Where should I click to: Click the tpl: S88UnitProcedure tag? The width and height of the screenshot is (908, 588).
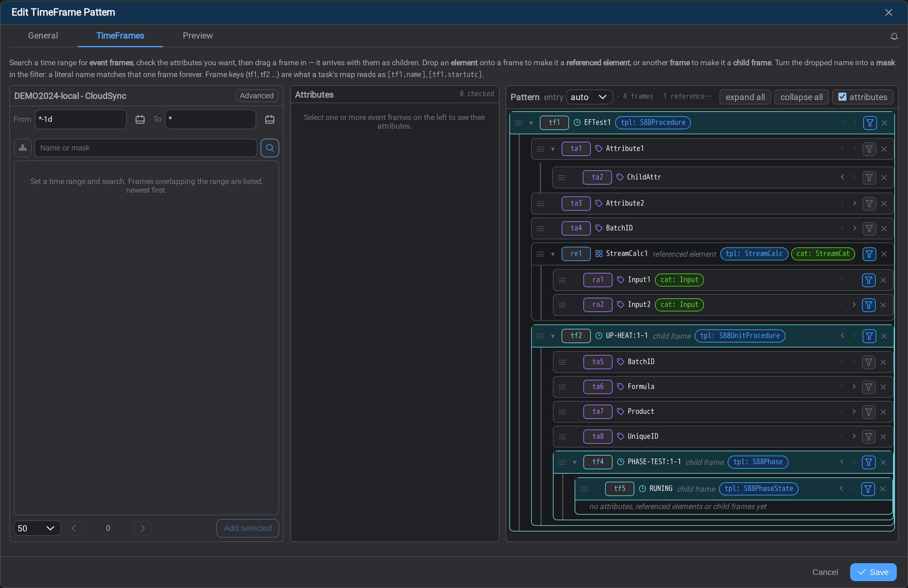pos(740,336)
